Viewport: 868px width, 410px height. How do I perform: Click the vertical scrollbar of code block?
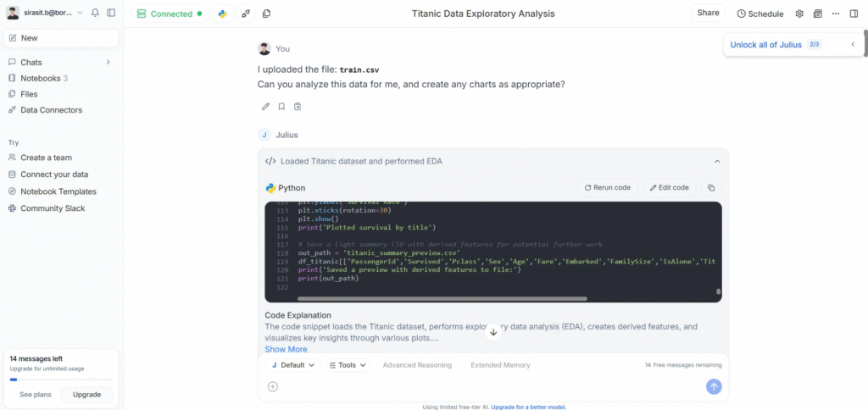pyautogui.click(x=719, y=291)
